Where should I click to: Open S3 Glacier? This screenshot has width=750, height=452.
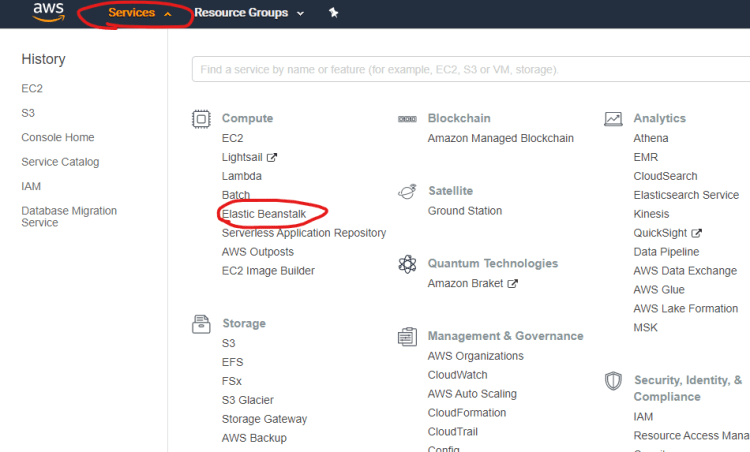(x=248, y=400)
